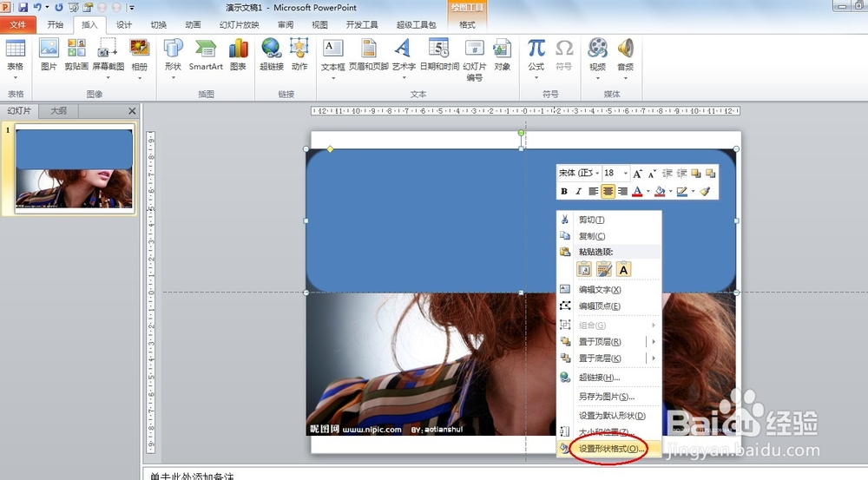
Task: Insert a picture using 图片 icon
Action: tap(49, 56)
